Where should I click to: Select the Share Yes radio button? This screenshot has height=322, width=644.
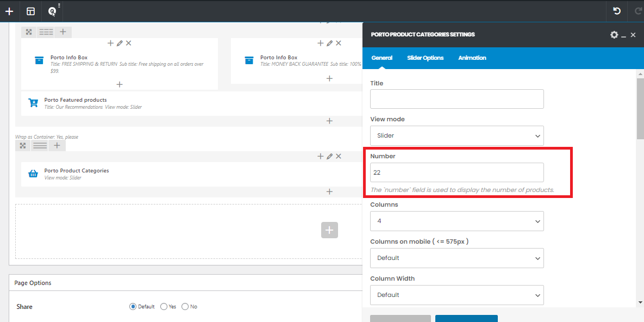(164, 306)
